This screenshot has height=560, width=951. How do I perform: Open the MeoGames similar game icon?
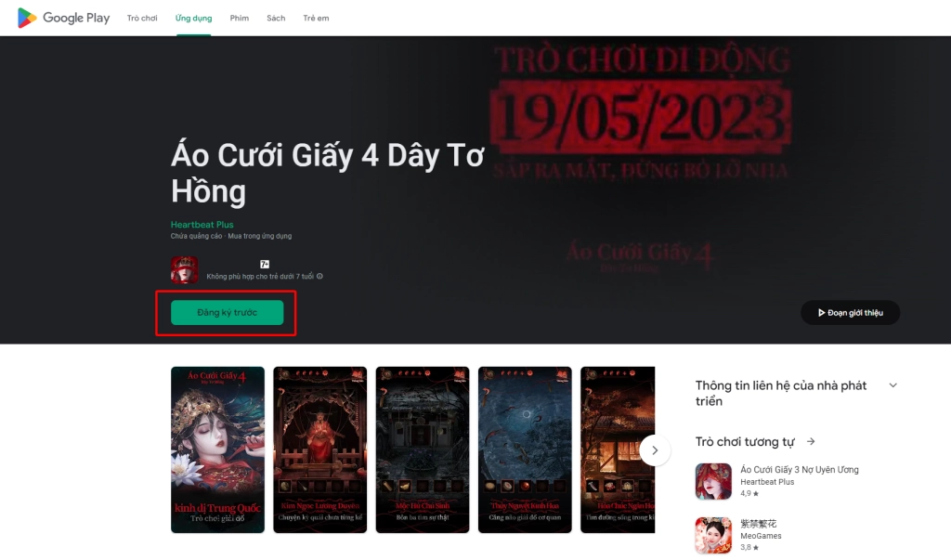pos(713,535)
